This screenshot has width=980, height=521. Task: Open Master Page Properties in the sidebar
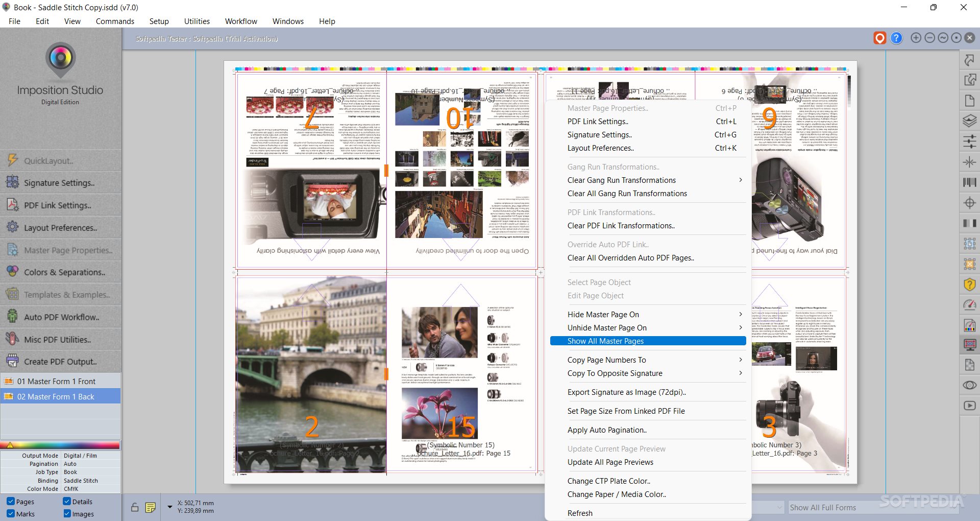[x=61, y=250]
